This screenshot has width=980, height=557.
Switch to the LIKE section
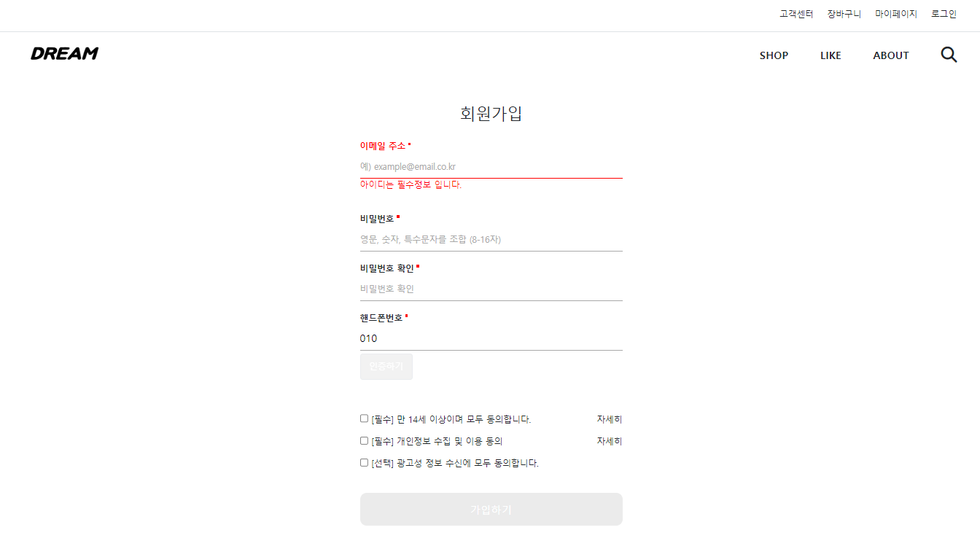pyautogui.click(x=831, y=55)
